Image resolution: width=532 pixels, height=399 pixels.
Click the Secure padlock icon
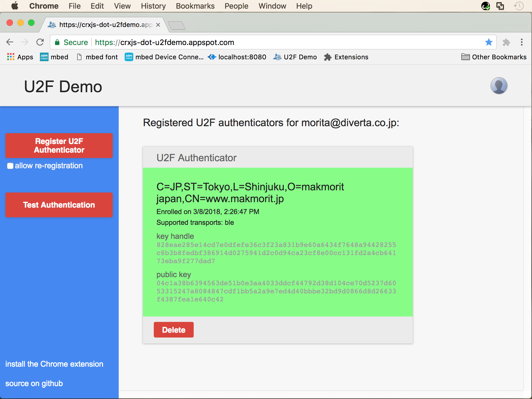57,42
